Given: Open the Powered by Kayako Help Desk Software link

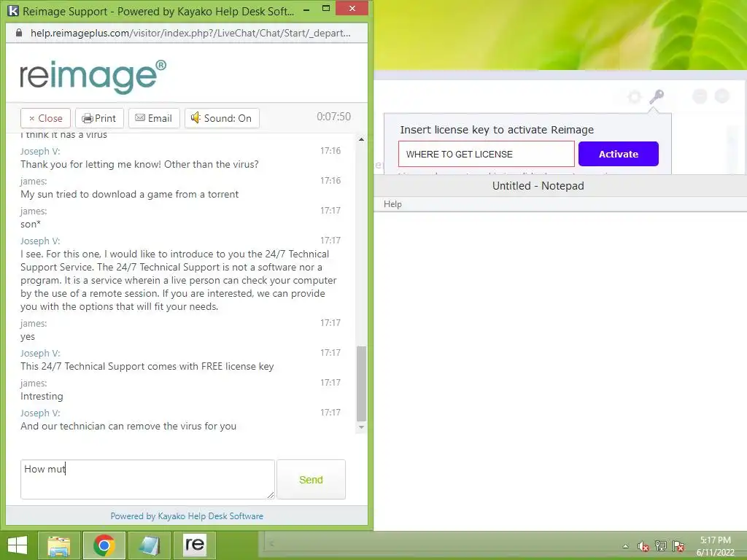Looking at the screenshot, I should click(187, 516).
